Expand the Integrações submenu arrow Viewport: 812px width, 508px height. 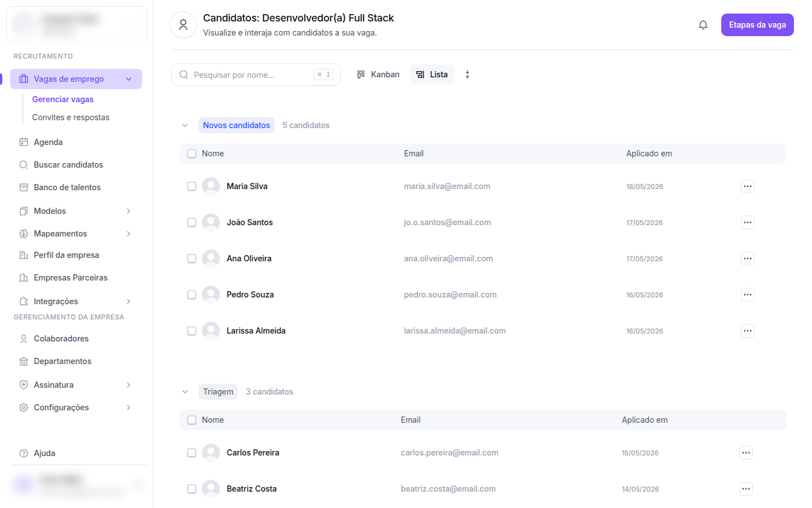coord(129,301)
